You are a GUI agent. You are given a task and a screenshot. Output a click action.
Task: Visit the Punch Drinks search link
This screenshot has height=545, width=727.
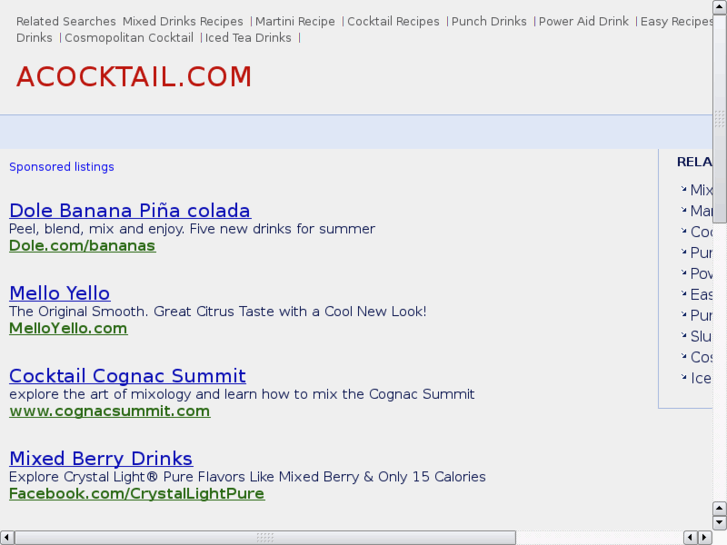point(489,21)
